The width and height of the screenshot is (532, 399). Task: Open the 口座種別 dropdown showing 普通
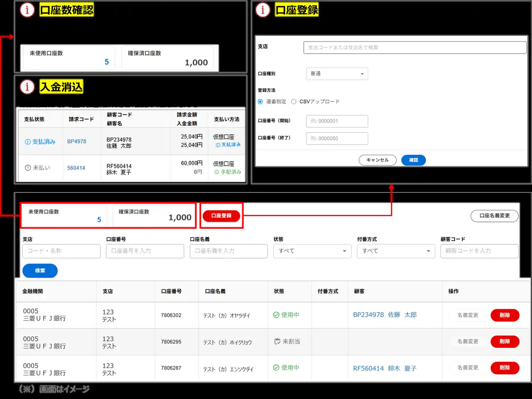337,74
